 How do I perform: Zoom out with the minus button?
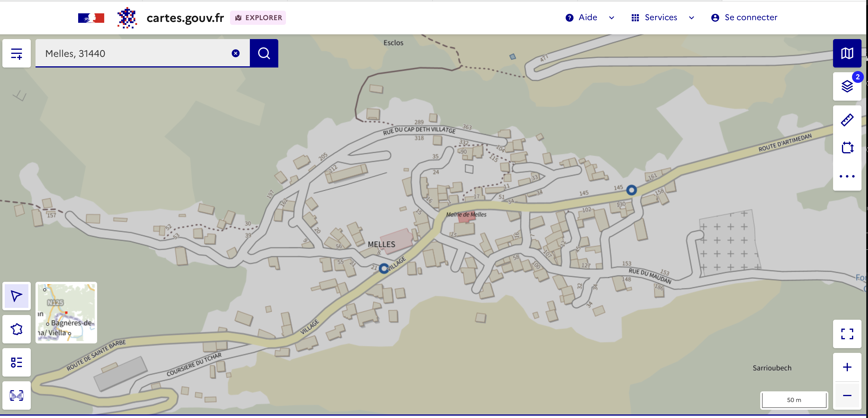847,396
